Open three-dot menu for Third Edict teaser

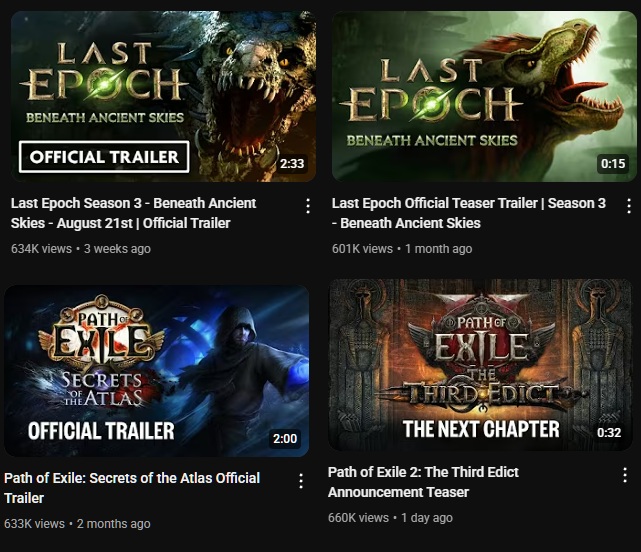625,475
